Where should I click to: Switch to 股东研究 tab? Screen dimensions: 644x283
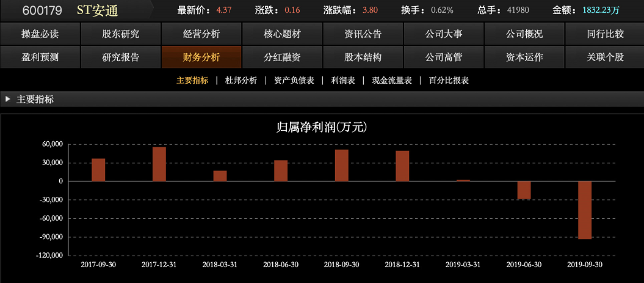click(121, 34)
